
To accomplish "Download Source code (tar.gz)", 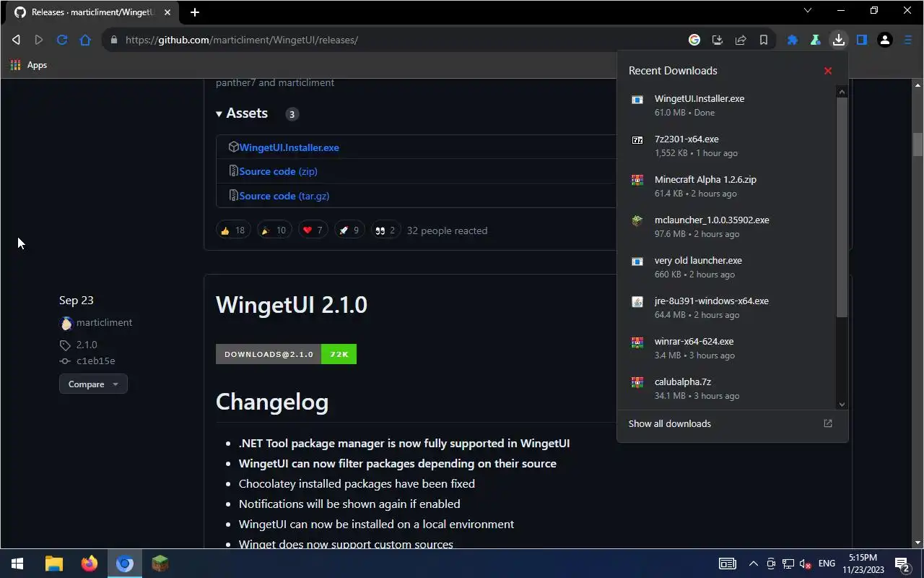I will click(284, 196).
